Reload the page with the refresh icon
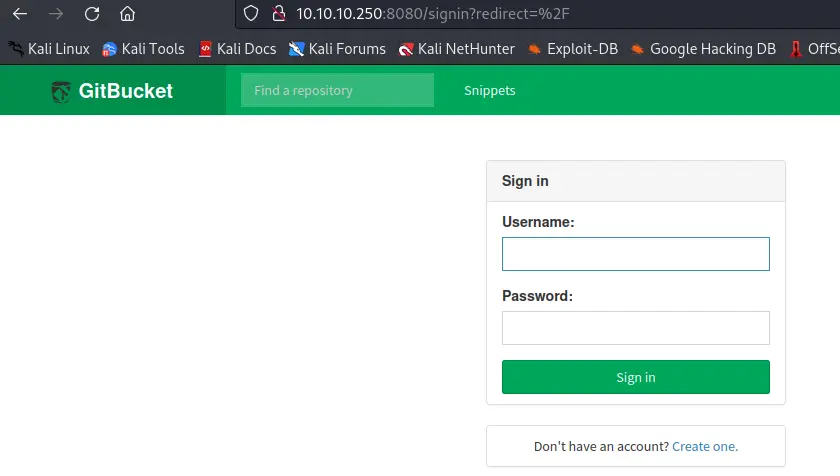 point(92,14)
